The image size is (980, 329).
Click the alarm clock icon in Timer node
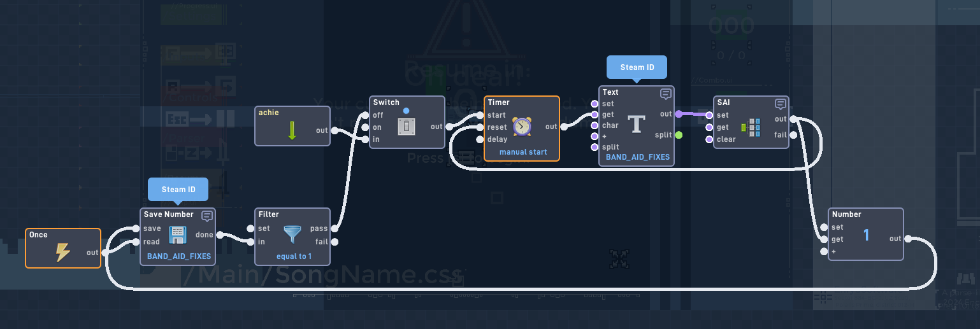522,127
